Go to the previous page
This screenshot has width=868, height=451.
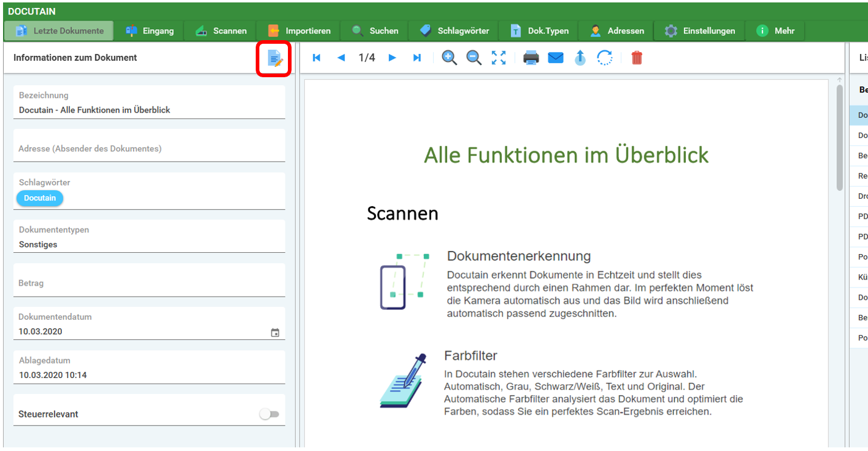click(x=341, y=58)
